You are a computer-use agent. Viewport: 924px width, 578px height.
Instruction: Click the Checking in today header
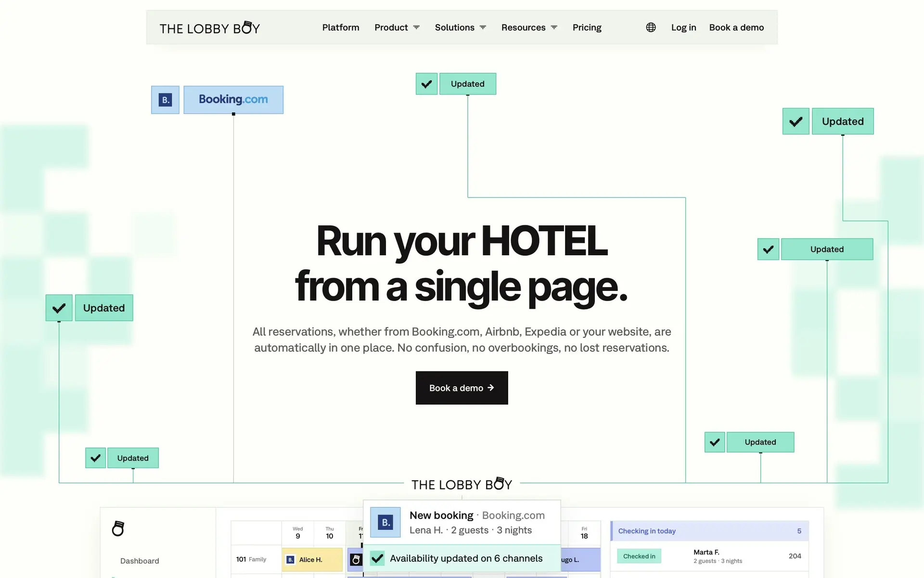(709, 531)
